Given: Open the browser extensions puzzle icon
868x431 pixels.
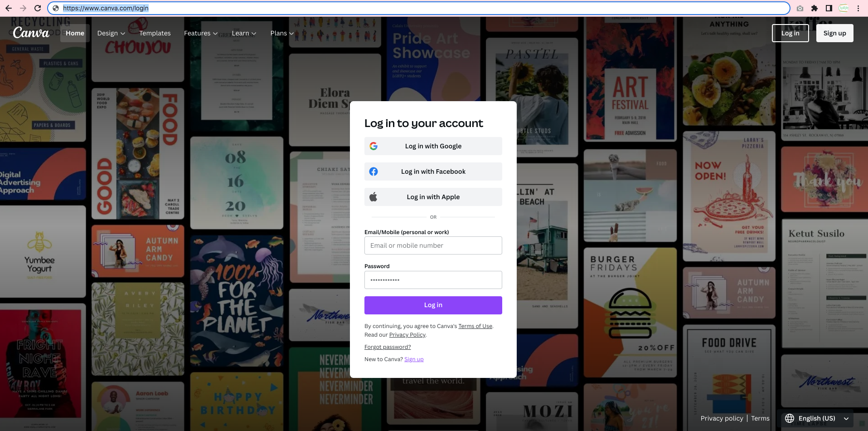Looking at the screenshot, I should pyautogui.click(x=815, y=8).
